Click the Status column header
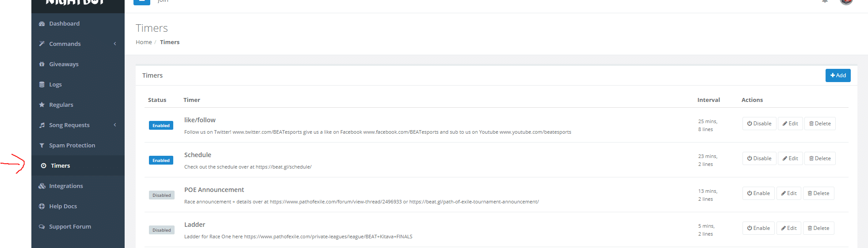The width and height of the screenshot is (868, 248). pyautogui.click(x=157, y=100)
